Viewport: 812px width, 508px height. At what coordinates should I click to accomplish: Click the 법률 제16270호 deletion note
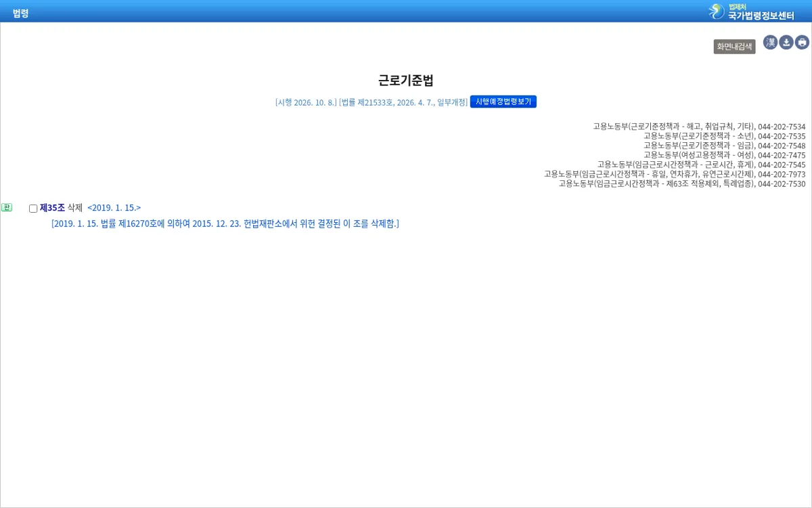pos(225,224)
